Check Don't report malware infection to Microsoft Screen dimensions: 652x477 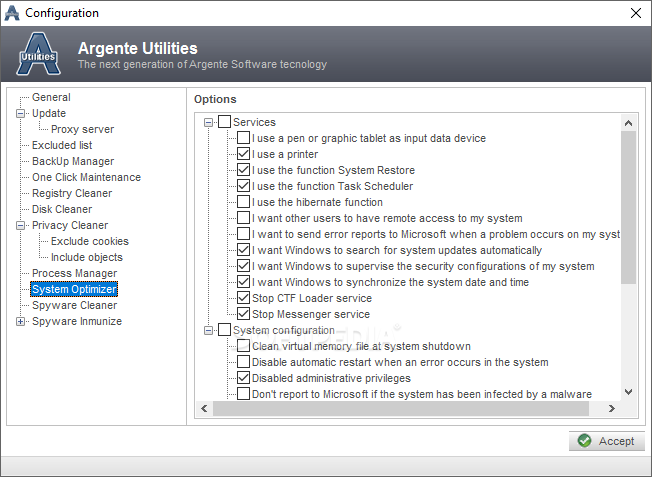coord(244,394)
